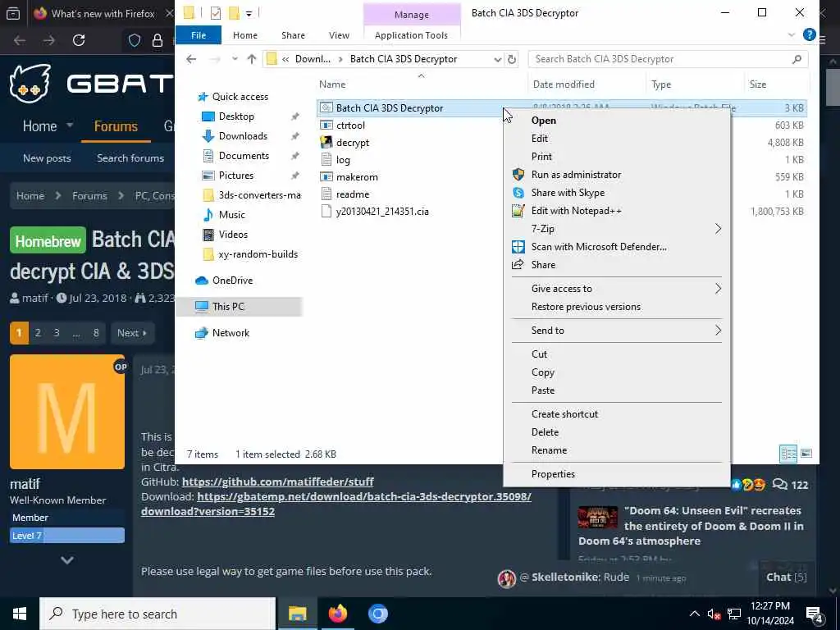The image size is (840, 630).
Task: Open Forums in GBAtemp navigation
Action: click(x=116, y=126)
